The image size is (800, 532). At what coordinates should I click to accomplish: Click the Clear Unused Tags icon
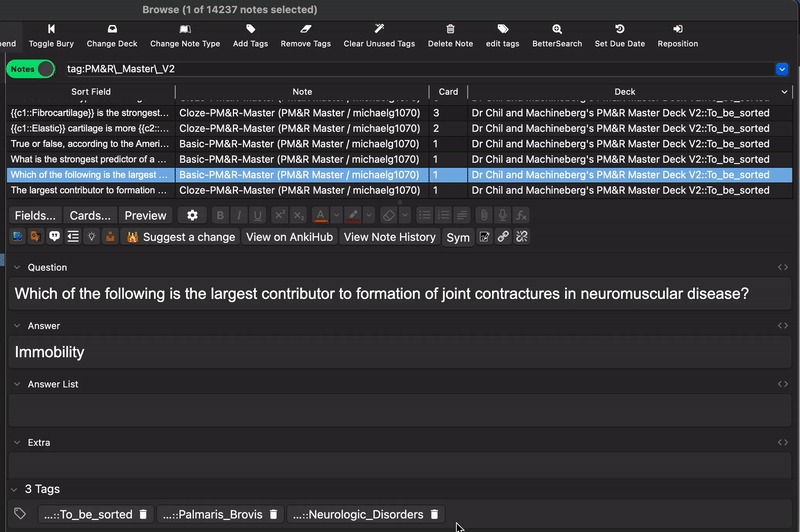tap(379, 30)
